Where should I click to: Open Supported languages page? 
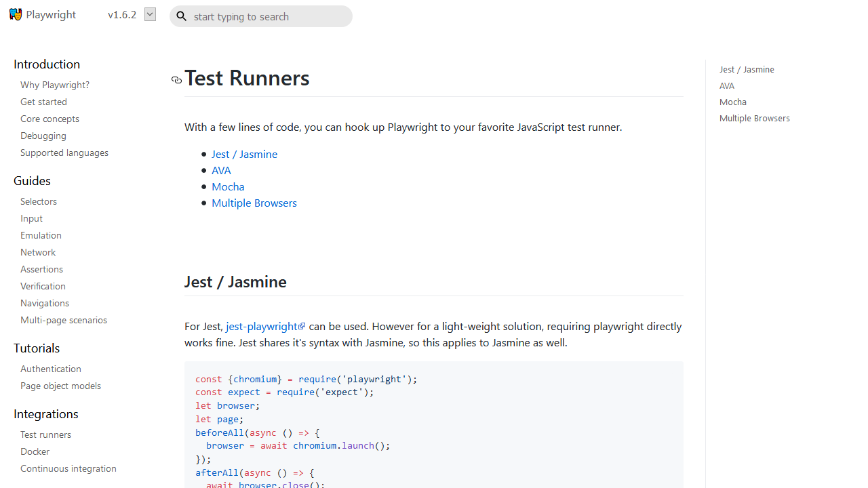coord(64,152)
